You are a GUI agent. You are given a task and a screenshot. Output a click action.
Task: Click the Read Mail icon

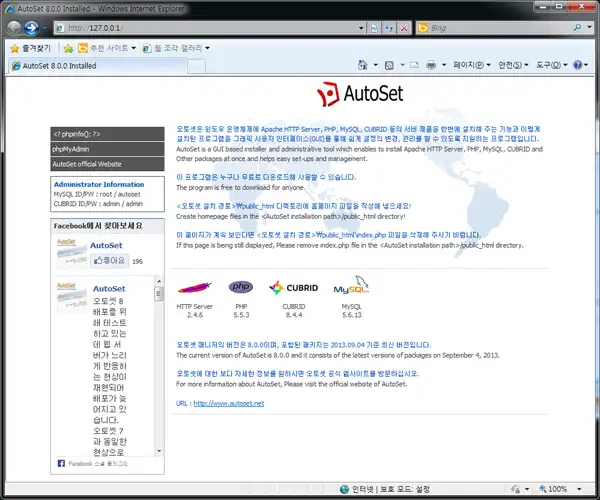click(x=414, y=65)
